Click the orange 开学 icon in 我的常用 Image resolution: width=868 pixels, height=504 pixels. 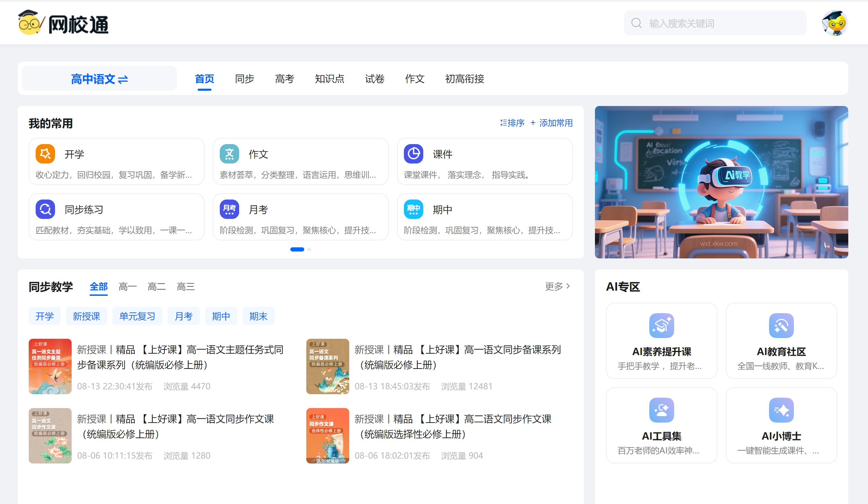[45, 154]
